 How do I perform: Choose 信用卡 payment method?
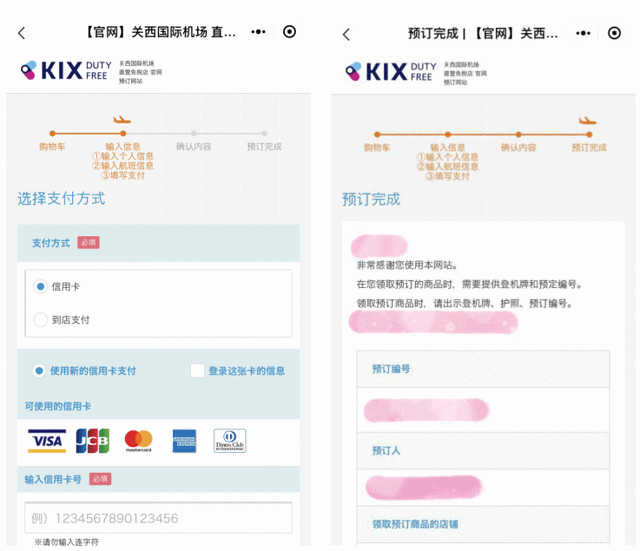(41, 287)
